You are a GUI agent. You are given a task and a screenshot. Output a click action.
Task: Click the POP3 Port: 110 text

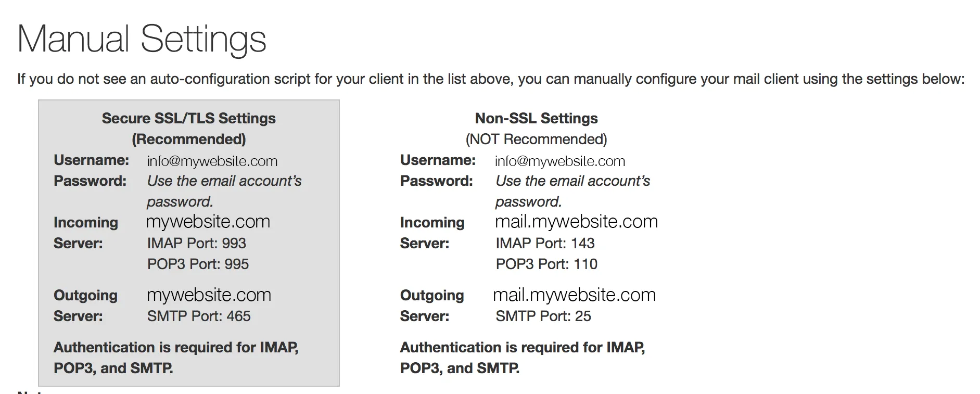click(546, 264)
